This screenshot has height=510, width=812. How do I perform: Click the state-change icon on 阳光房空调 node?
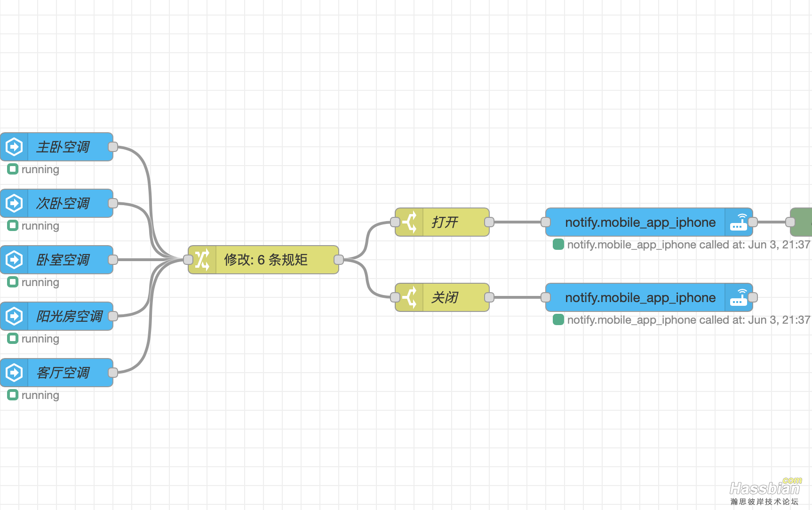click(x=14, y=316)
